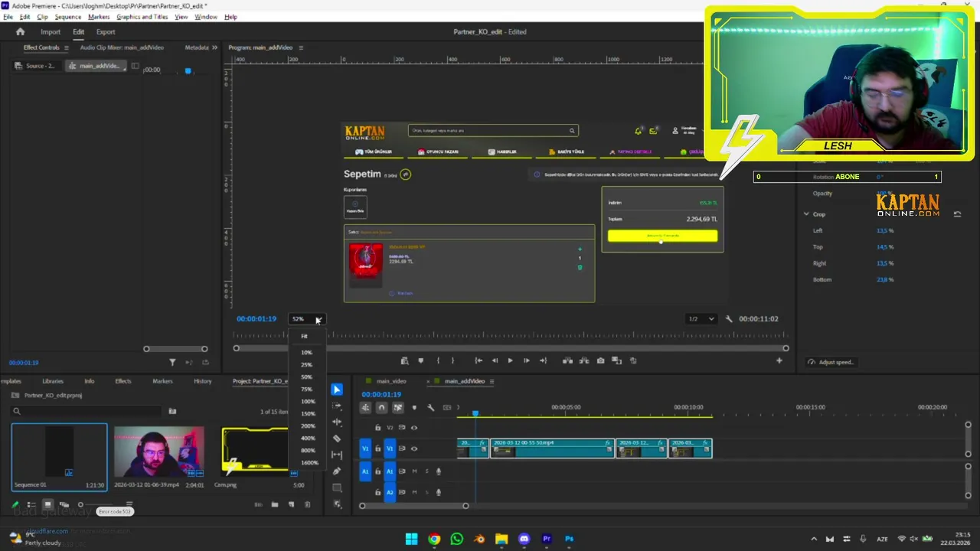Image resolution: width=980 pixels, height=551 pixels.
Task: Toggle V1 track output eye
Action: point(414,448)
